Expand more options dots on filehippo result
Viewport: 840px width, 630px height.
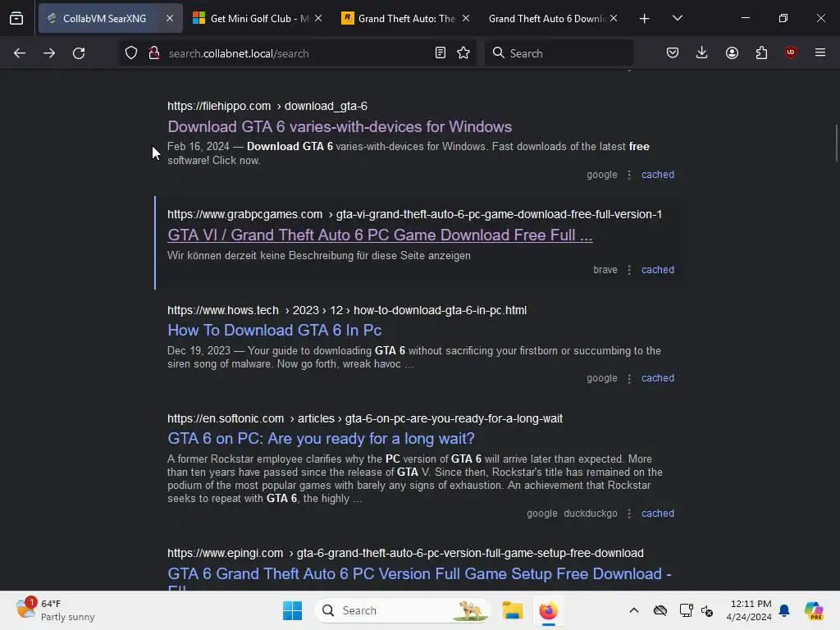629,175
